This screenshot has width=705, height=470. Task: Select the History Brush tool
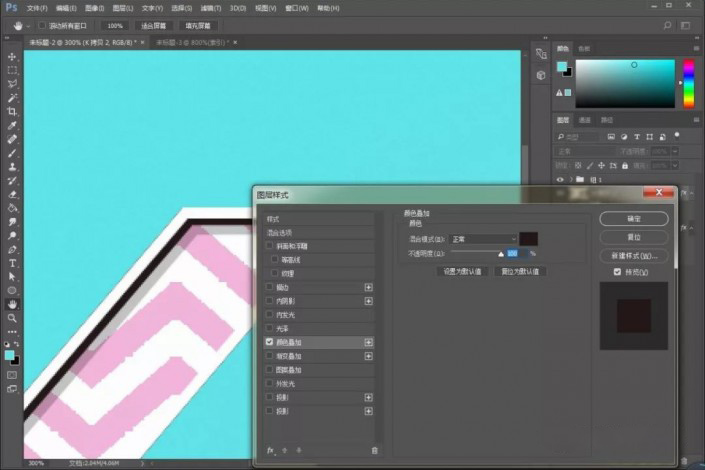tap(12, 180)
